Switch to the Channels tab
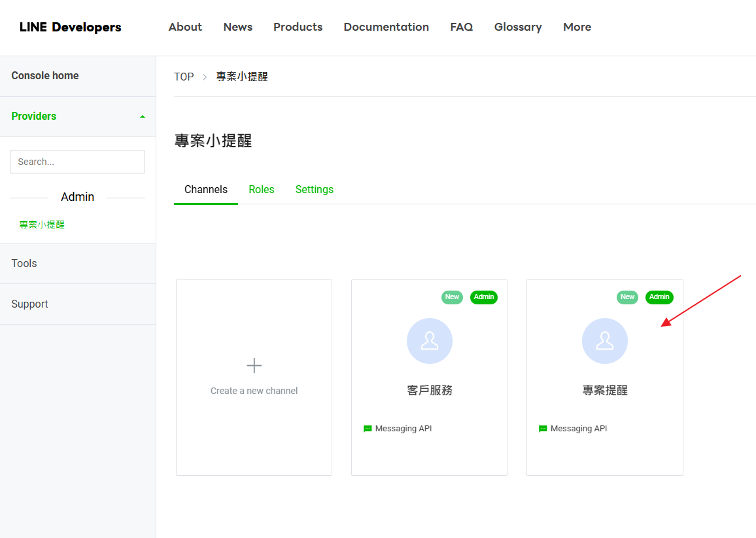Screen dimensions: 756x538 (x=206, y=190)
